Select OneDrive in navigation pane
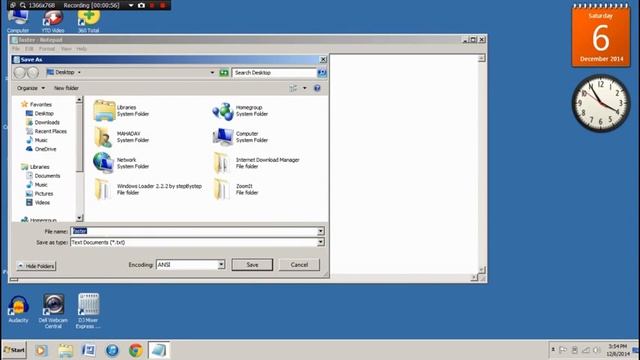This screenshot has width=640, height=360. (x=41, y=149)
